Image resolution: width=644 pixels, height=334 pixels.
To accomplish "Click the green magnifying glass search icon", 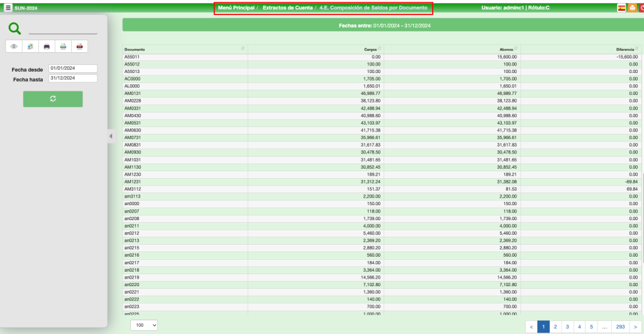I will coord(15,28).
